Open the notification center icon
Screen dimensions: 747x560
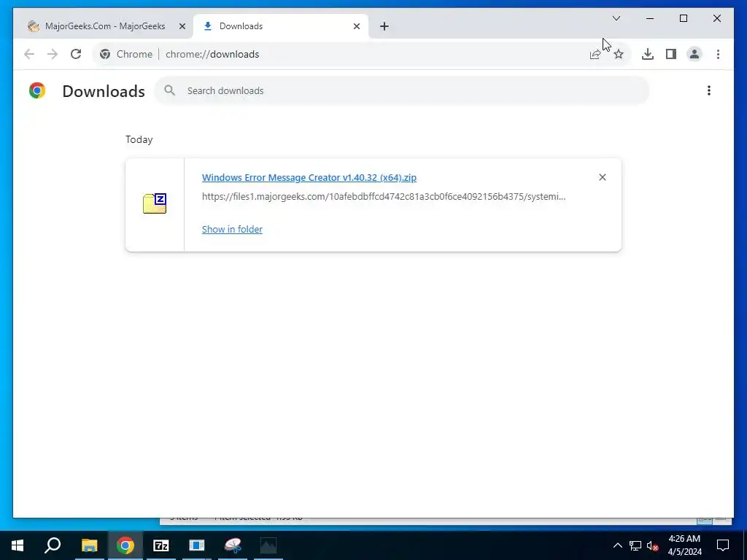click(x=723, y=545)
